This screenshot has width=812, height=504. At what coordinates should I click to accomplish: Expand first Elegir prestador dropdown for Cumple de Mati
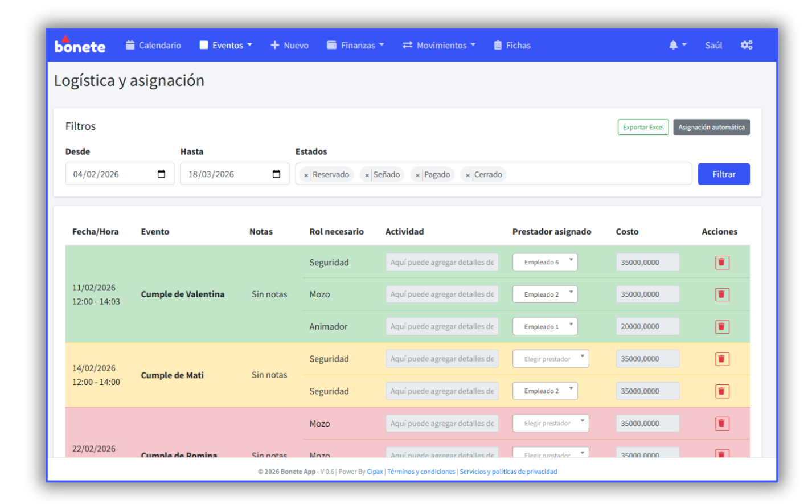click(x=550, y=359)
